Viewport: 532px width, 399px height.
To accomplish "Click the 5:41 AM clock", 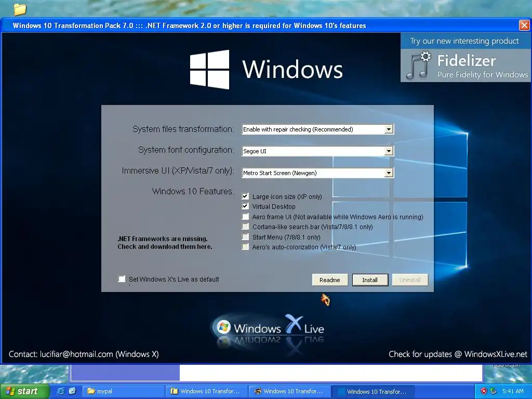I will point(513,391).
